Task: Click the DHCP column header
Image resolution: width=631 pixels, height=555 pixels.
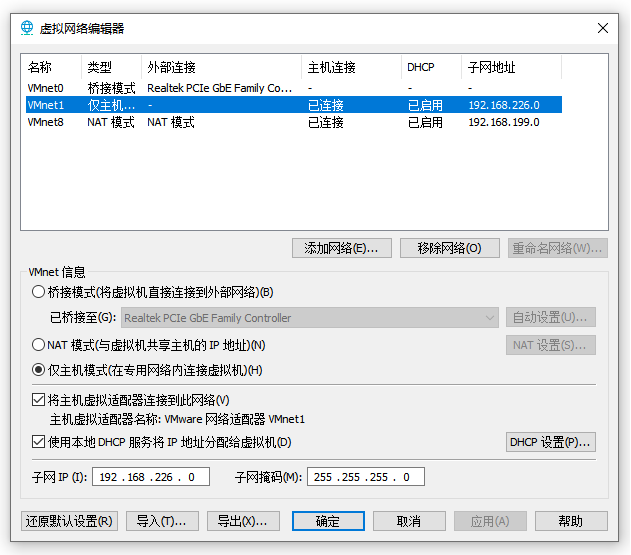Action: pos(430,67)
